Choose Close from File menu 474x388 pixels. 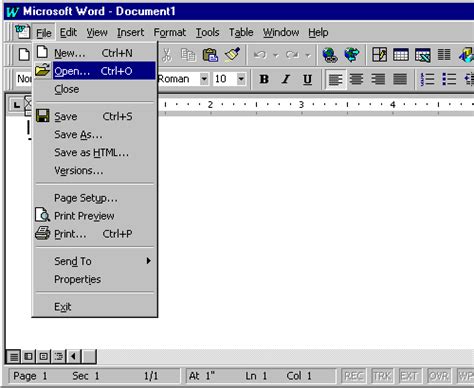coord(94,89)
